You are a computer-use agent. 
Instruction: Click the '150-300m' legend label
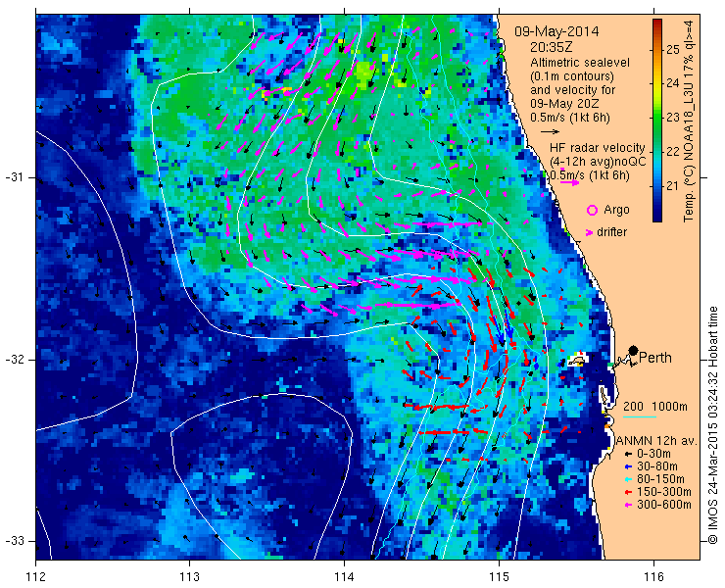[664, 492]
